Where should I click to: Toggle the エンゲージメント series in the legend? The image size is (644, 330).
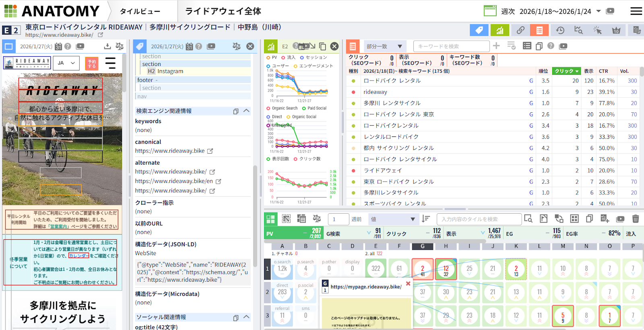(314, 66)
